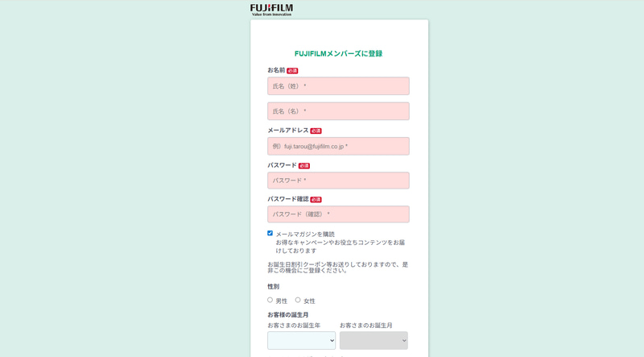Click the メールアドレス label text
644x357 pixels.
[x=288, y=131]
